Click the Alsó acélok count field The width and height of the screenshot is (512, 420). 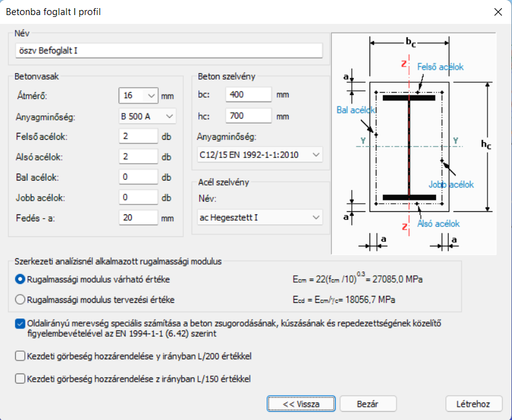[139, 157]
